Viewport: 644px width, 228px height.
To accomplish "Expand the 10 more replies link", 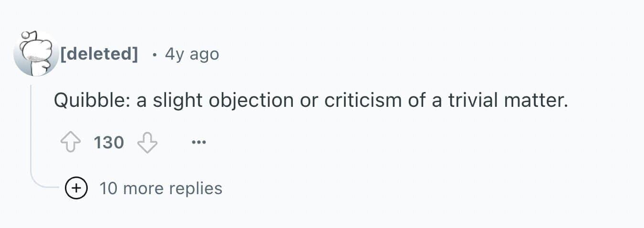I will pyautogui.click(x=160, y=188).
